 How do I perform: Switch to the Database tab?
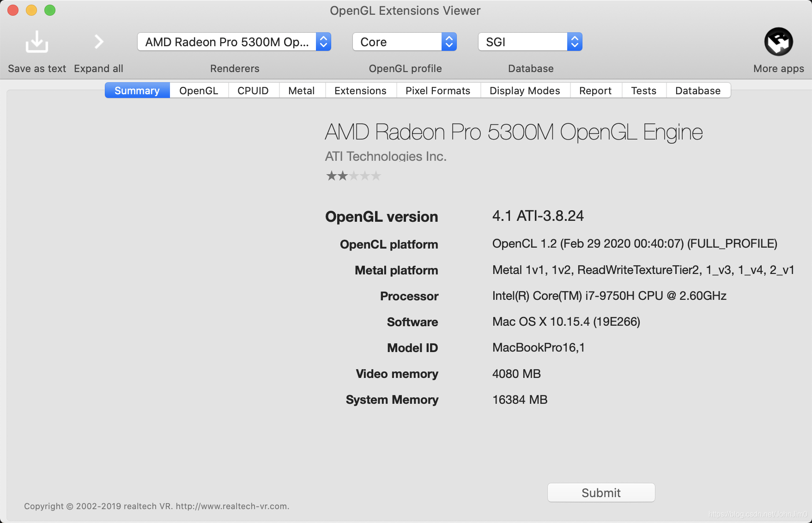698,91
